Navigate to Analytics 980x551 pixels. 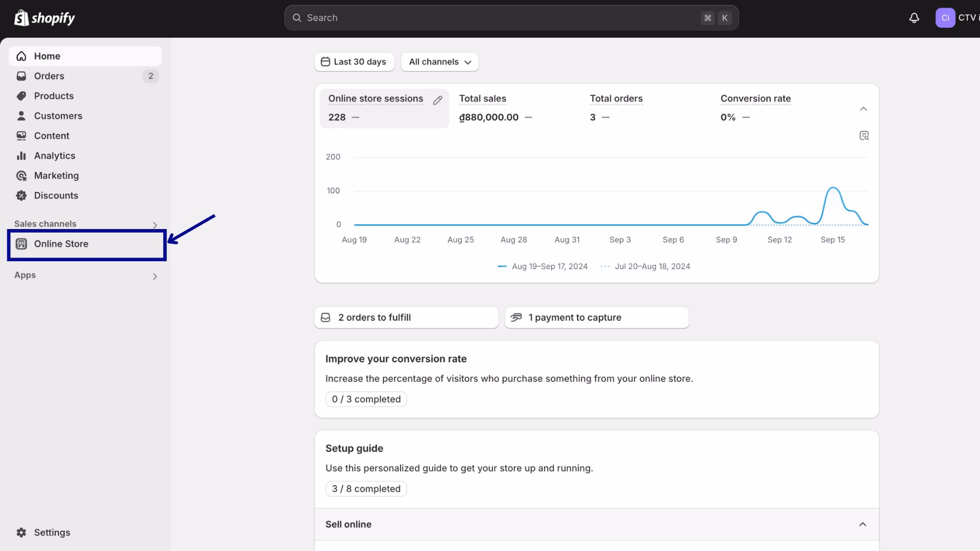(85, 156)
